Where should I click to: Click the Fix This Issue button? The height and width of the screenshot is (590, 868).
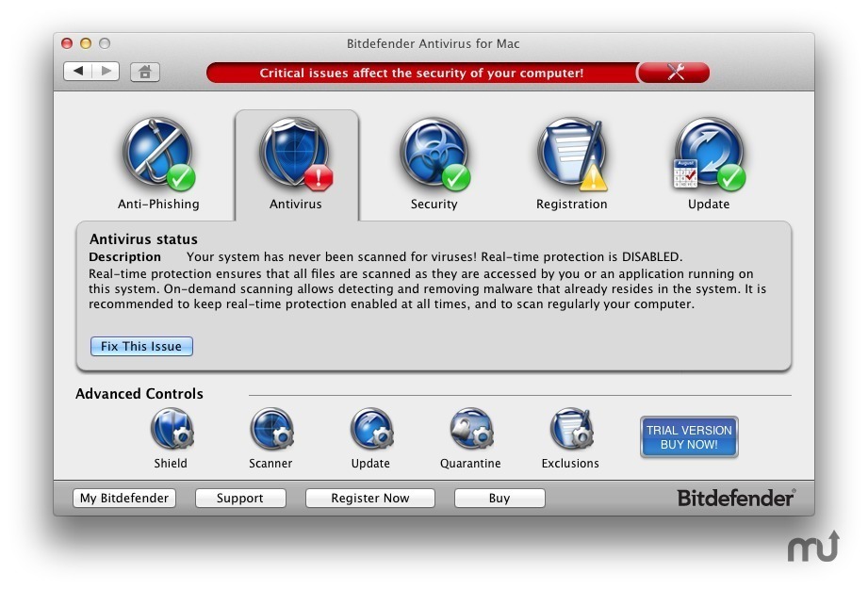click(141, 346)
